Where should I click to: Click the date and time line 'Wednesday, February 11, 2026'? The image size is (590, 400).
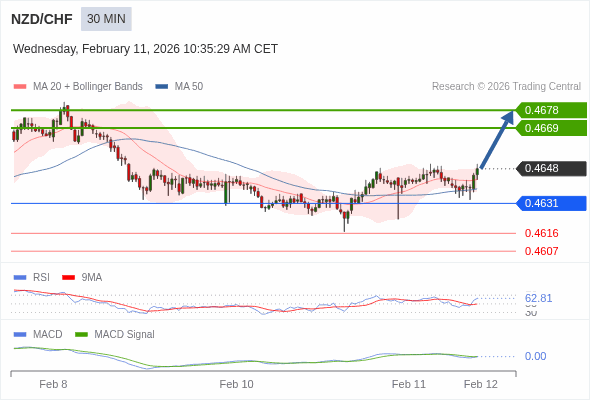click(x=145, y=49)
